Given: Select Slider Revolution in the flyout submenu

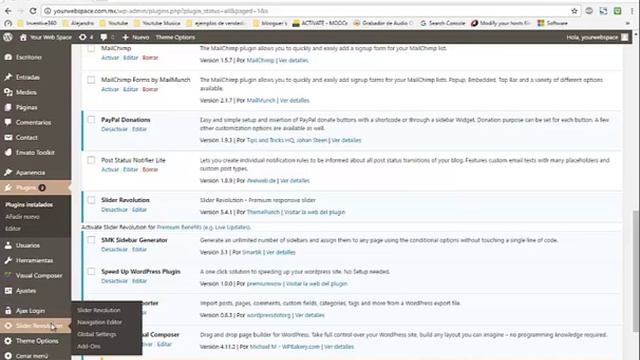Looking at the screenshot, I should point(99,310).
